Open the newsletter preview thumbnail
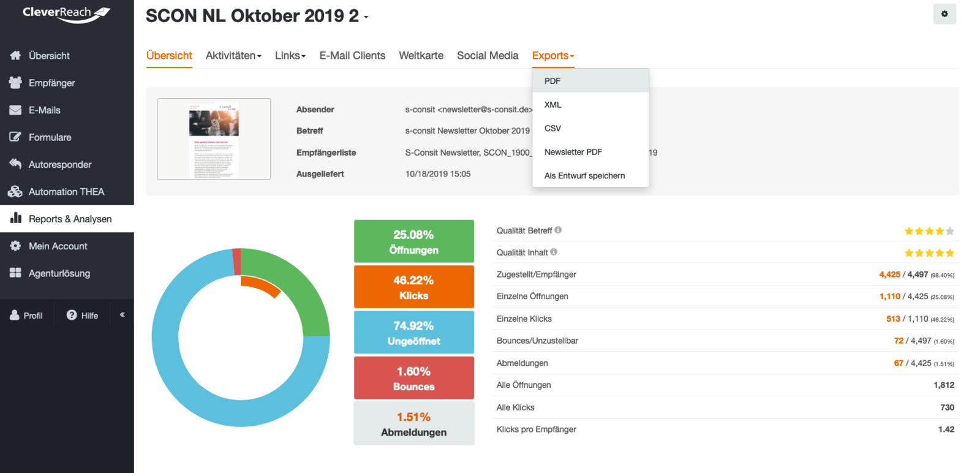980x473 pixels. point(214,139)
